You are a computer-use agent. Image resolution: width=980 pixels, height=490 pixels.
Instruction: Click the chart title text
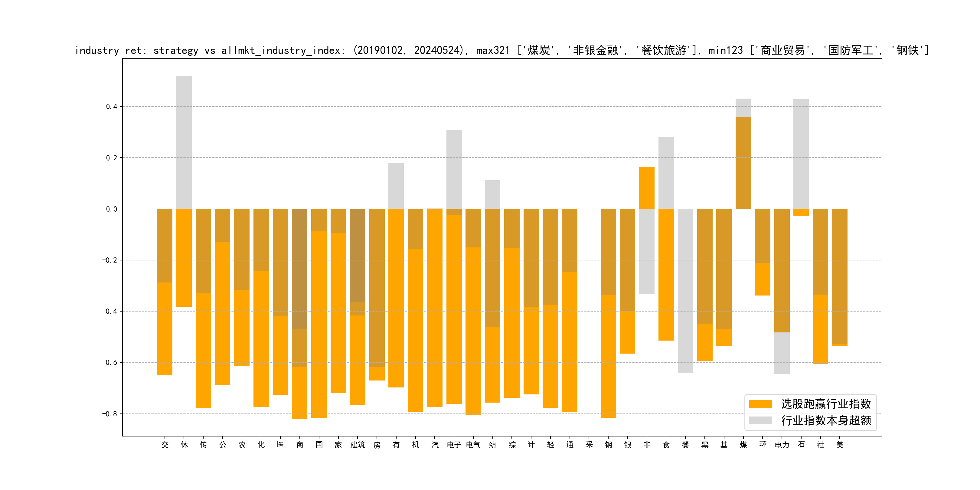(501, 50)
